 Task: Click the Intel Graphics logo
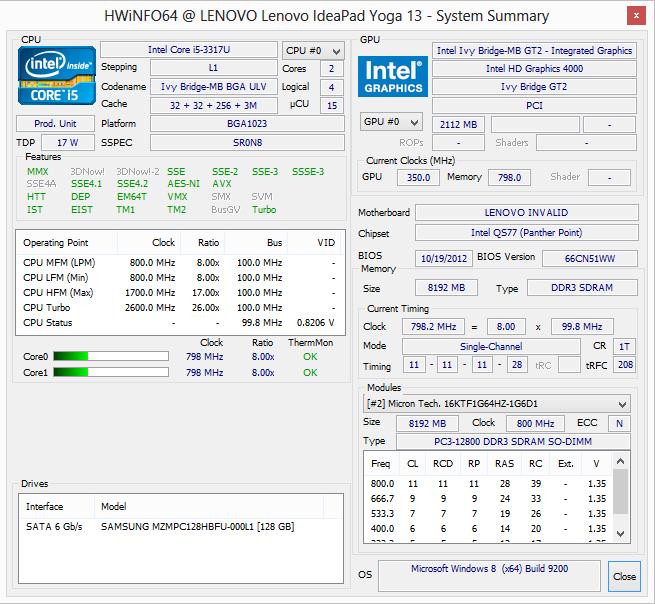(x=393, y=76)
